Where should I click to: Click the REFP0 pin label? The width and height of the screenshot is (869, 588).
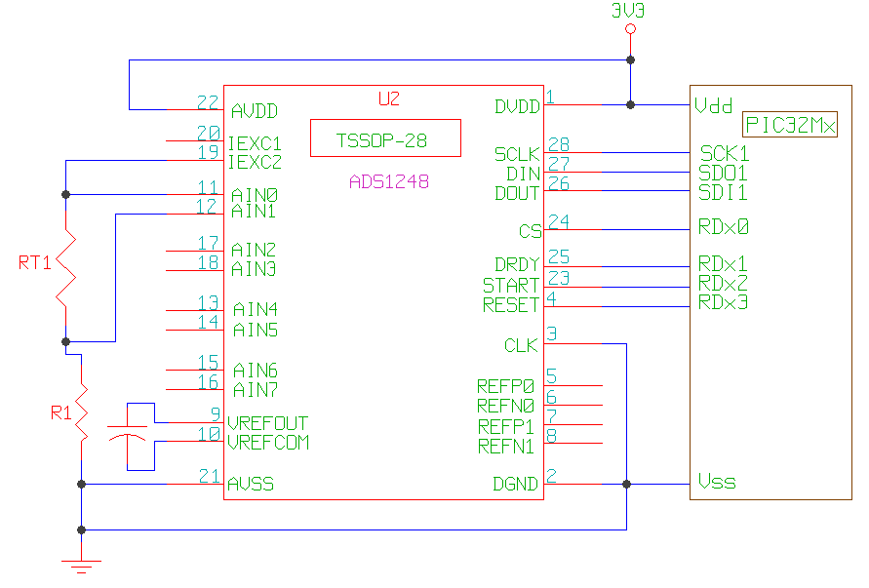point(505,386)
